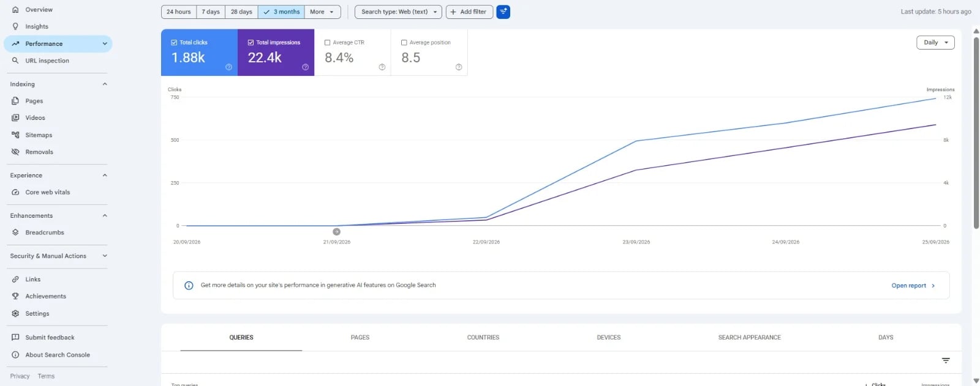Open the Search type: Web (text) dropdown
Viewport: 980px width, 386px height.
click(x=399, y=12)
